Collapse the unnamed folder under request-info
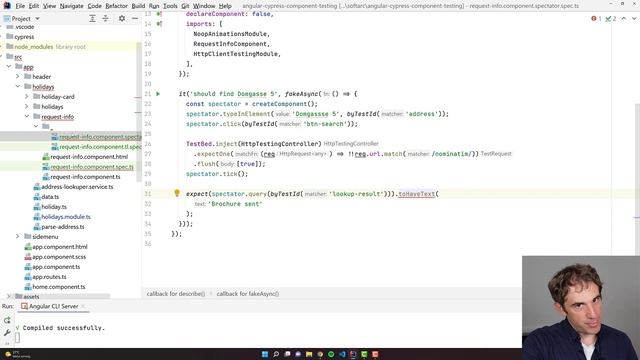This screenshot has width=640, height=360. click(x=36, y=127)
